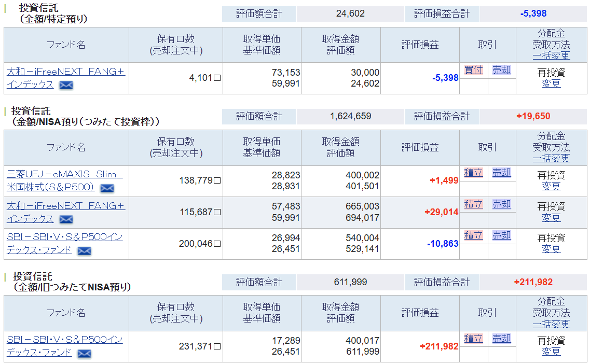590x364 pixels.
Task: Click 変更 for FANG+ 再投資 in NISA つみたて投資枠
Action: (x=551, y=218)
